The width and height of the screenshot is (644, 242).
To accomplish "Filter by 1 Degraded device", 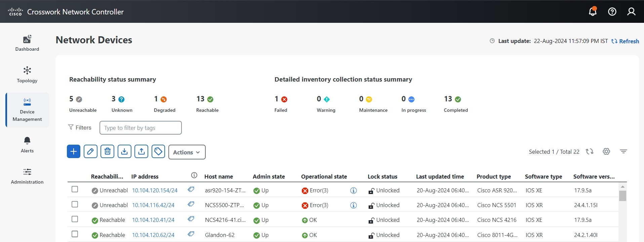I will coord(164,104).
